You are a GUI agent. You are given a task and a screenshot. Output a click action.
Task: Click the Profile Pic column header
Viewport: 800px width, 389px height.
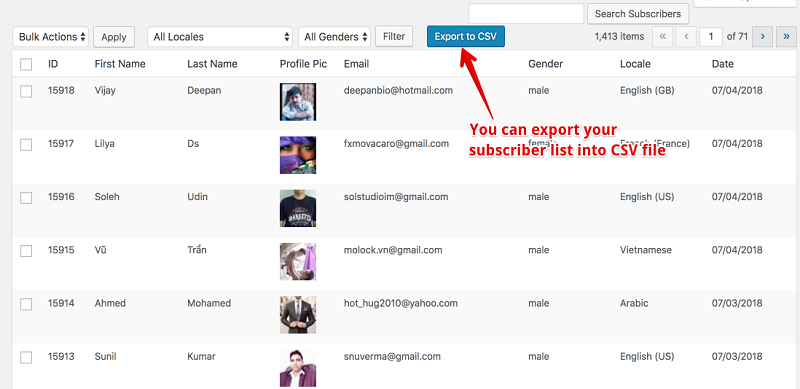pos(304,64)
